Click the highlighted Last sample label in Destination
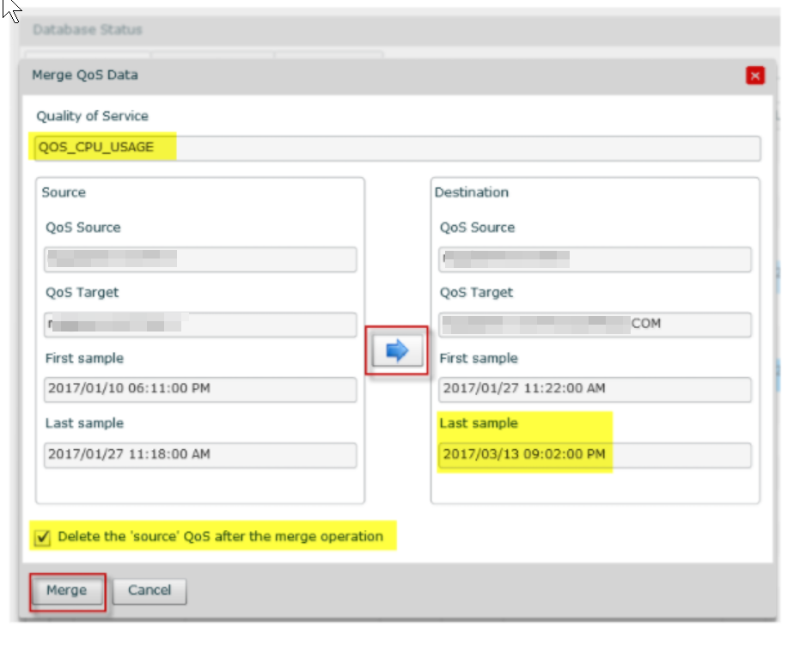 point(479,423)
